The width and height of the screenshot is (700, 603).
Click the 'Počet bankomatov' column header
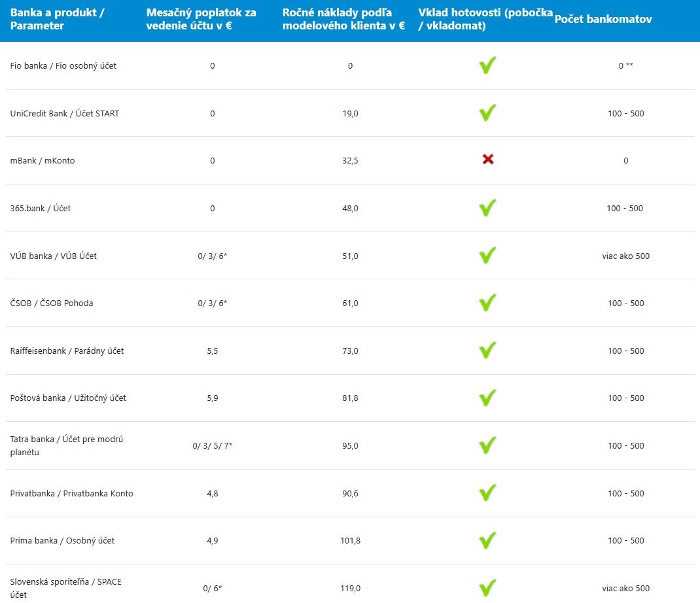(603, 20)
